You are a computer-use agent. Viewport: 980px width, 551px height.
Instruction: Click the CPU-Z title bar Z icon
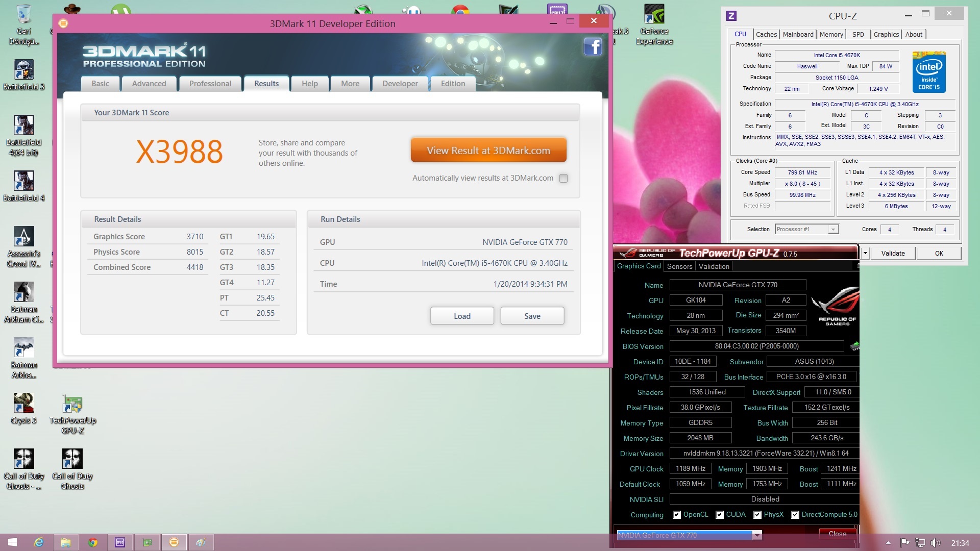[x=731, y=16]
